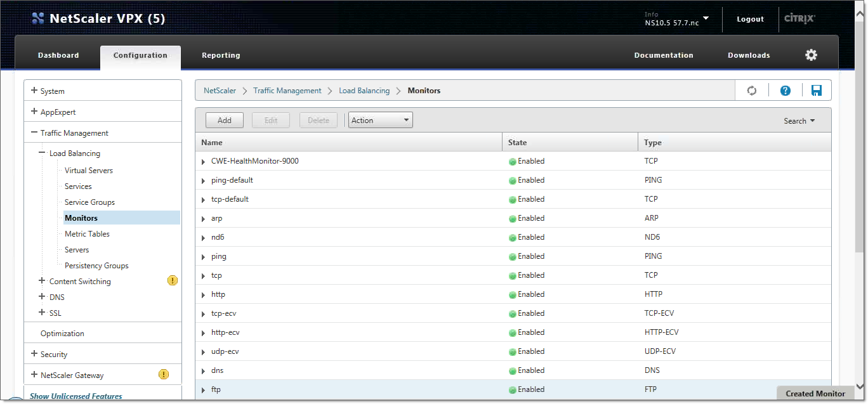Viewport: 868px width, 404px height.
Task: Select the udp-ecv monitor name
Action: coord(225,351)
